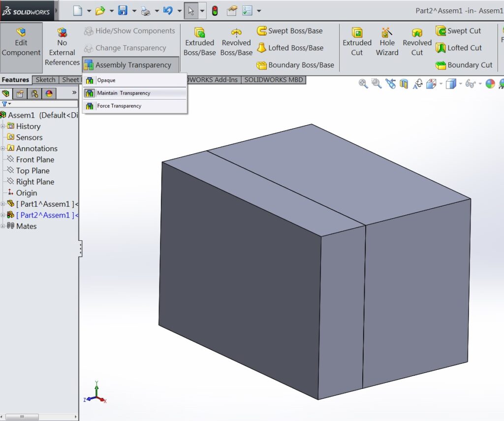The height and width of the screenshot is (421, 504).
Task: Switch to the Sketch tab
Action: point(45,79)
